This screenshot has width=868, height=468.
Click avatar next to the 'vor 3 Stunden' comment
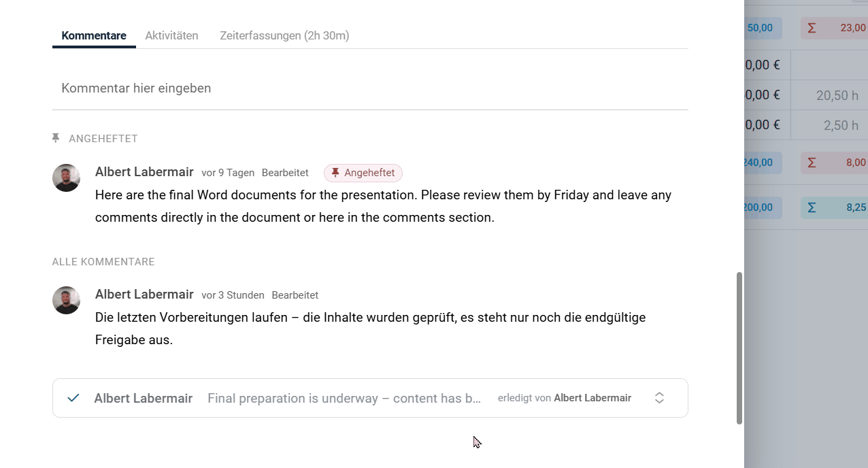[x=67, y=300]
